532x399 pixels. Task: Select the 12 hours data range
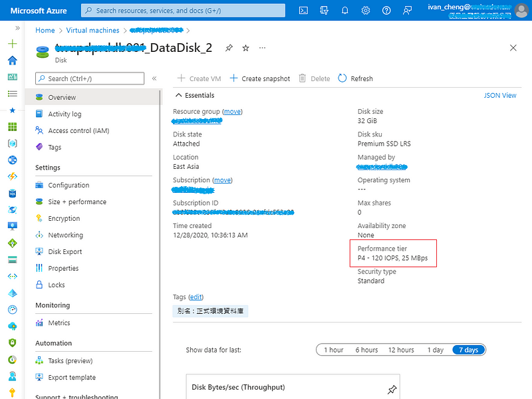coord(400,349)
